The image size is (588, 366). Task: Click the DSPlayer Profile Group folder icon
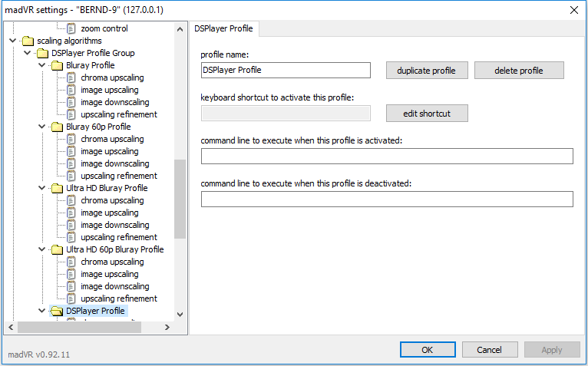coord(42,53)
